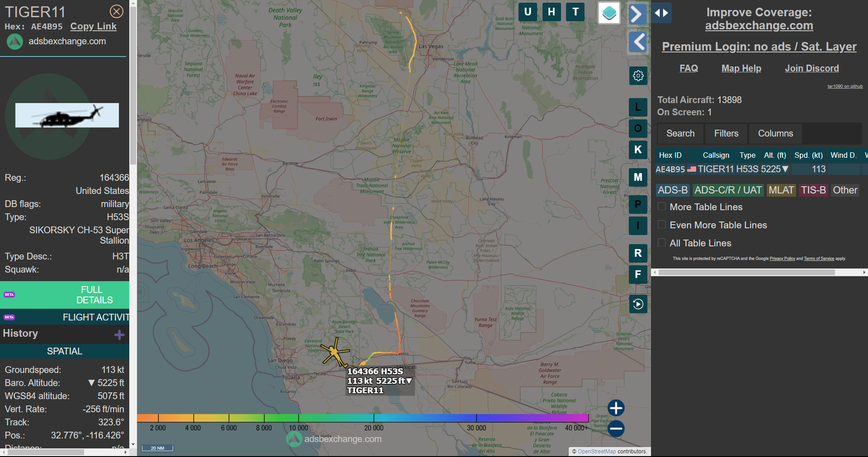Open OpenStreetMap attribution link

597,452
